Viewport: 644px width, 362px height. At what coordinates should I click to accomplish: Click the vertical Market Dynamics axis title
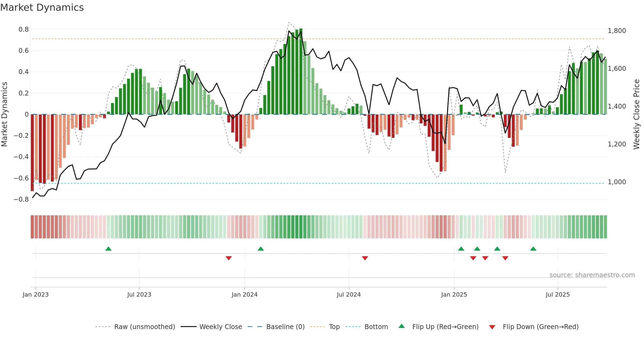(x=4, y=114)
